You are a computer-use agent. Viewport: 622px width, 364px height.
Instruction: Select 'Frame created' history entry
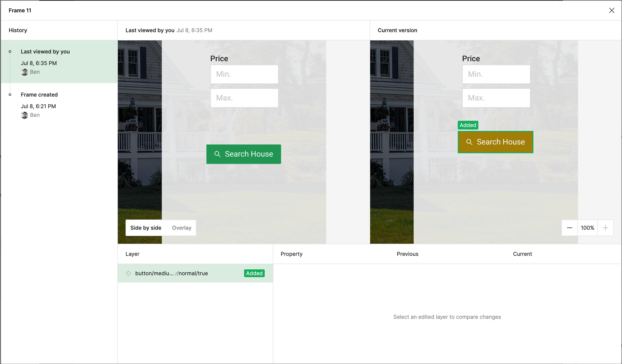tap(59, 104)
